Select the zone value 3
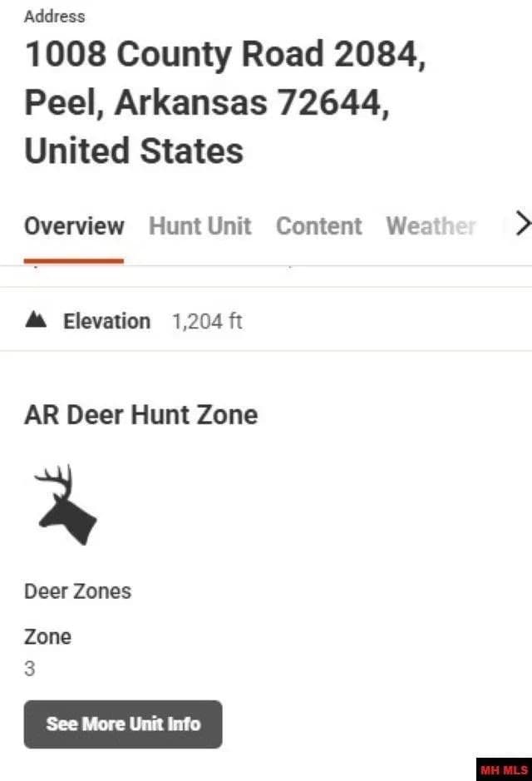Viewport: 532px width, 781px height. [x=30, y=669]
